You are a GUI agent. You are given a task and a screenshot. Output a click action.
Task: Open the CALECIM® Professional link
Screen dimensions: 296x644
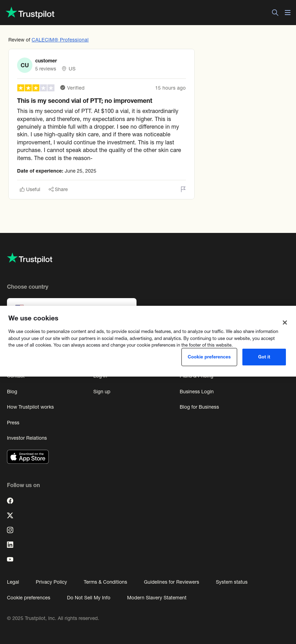click(60, 40)
